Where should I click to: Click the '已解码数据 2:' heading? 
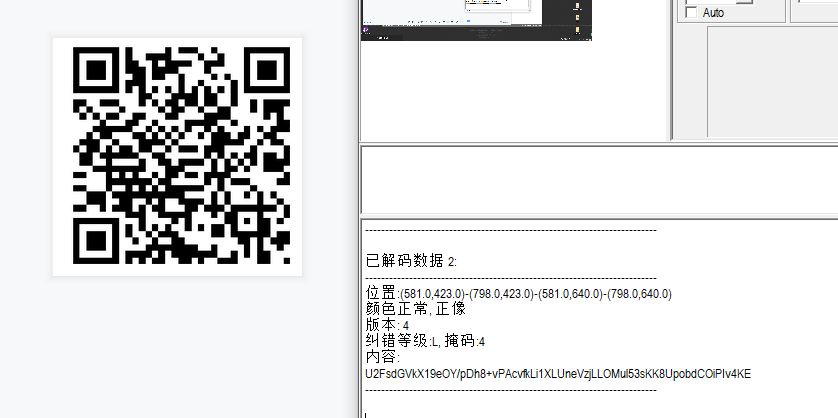pyautogui.click(x=411, y=261)
